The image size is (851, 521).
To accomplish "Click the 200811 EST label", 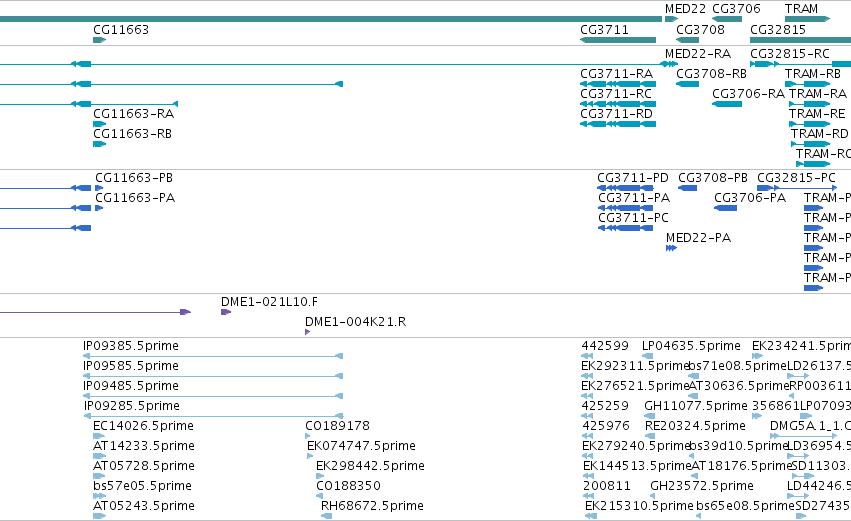I will click(607, 487).
